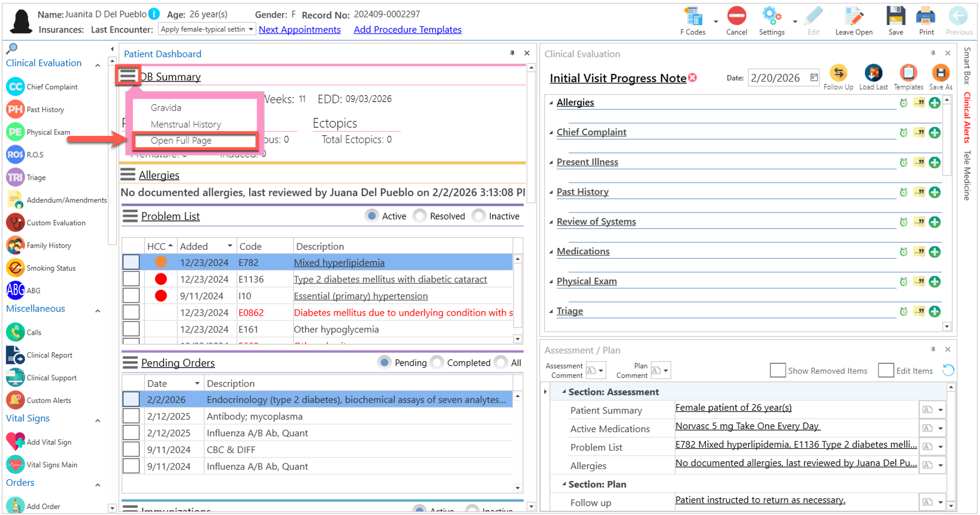
Task: Open the Assessment Comment dropdown
Action: (x=601, y=370)
